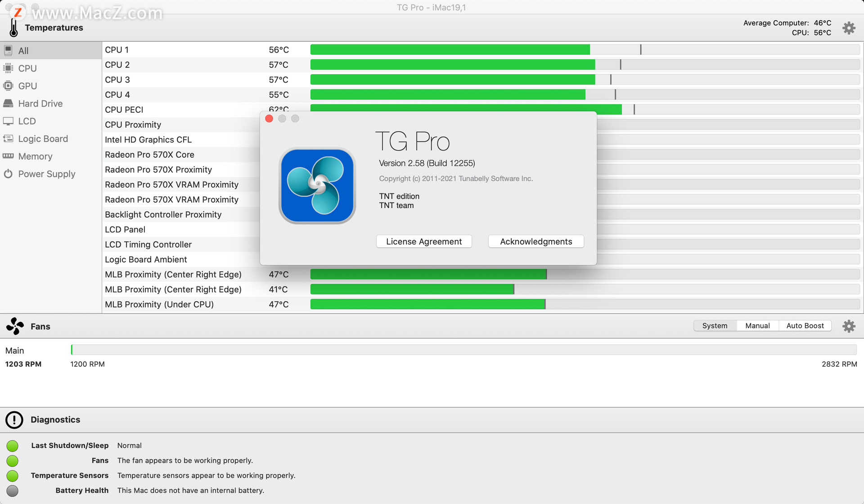Select Radeon Pro 570X Core row
Screen dimensions: 864x504
(181, 155)
